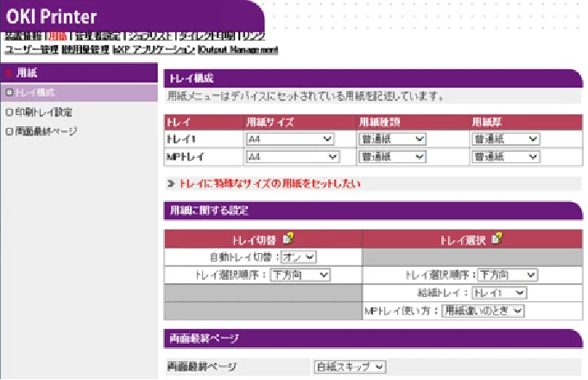Open sXP アプリケーション navigation link
The height and width of the screenshot is (380, 588).
tap(154, 49)
